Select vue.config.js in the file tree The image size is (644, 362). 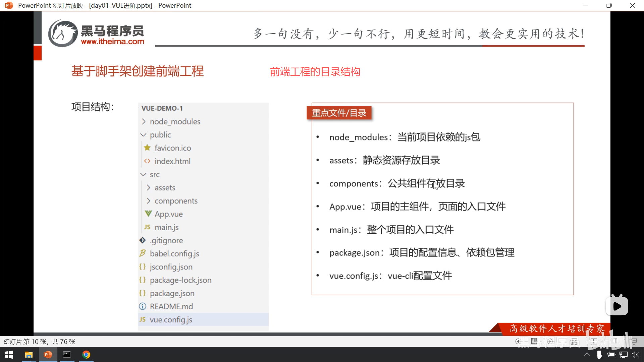pyautogui.click(x=171, y=320)
